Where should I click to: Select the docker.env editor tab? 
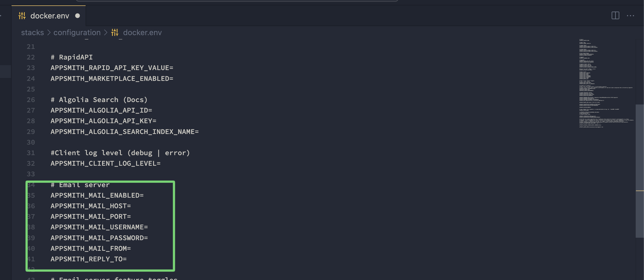(49, 16)
